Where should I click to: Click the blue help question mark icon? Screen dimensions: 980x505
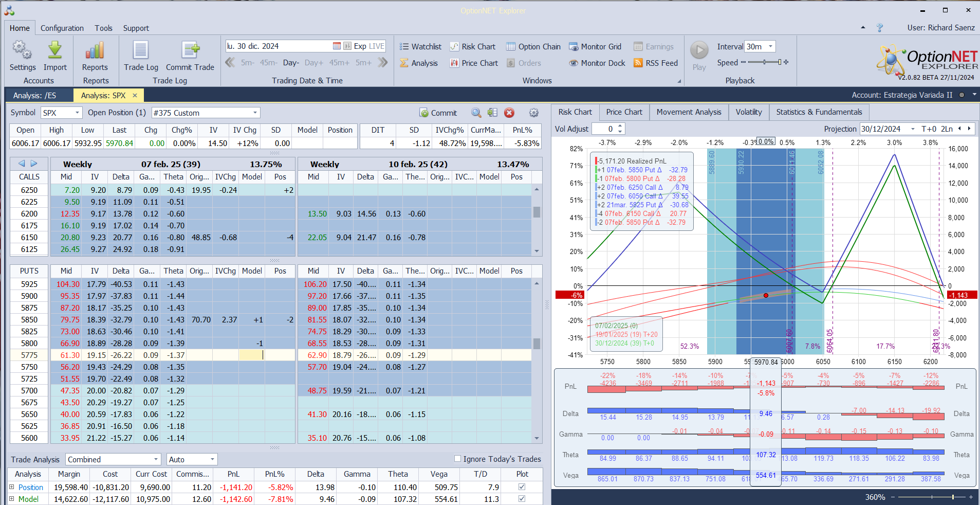pos(880,28)
